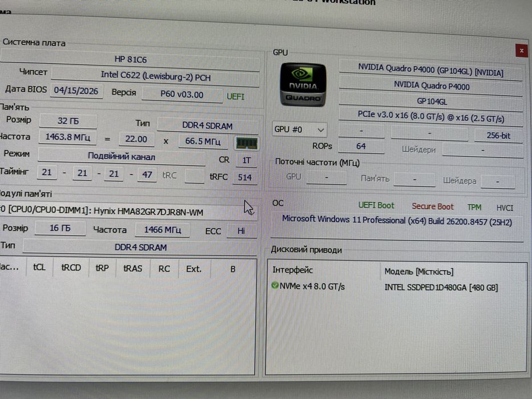Click the Ext. column header
This screenshot has width=532, height=399.
click(194, 269)
